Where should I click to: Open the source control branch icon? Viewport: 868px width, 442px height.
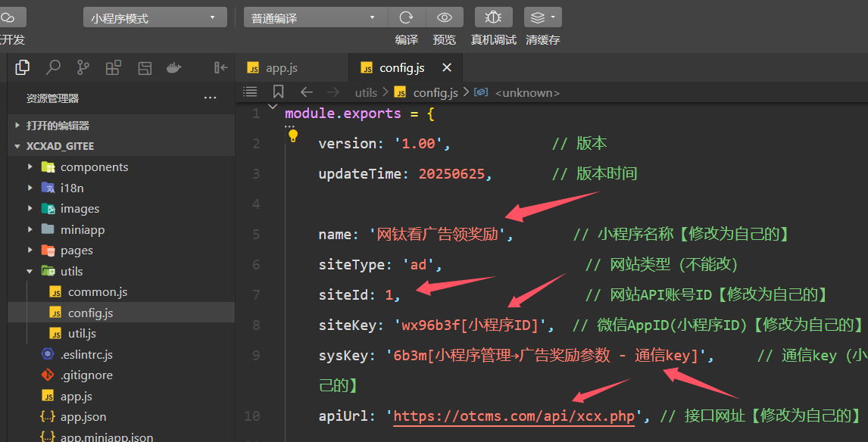(x=83, y=67)
